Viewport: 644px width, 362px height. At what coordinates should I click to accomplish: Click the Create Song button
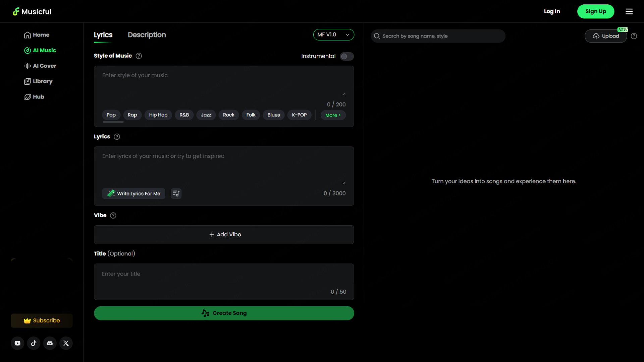224,313
